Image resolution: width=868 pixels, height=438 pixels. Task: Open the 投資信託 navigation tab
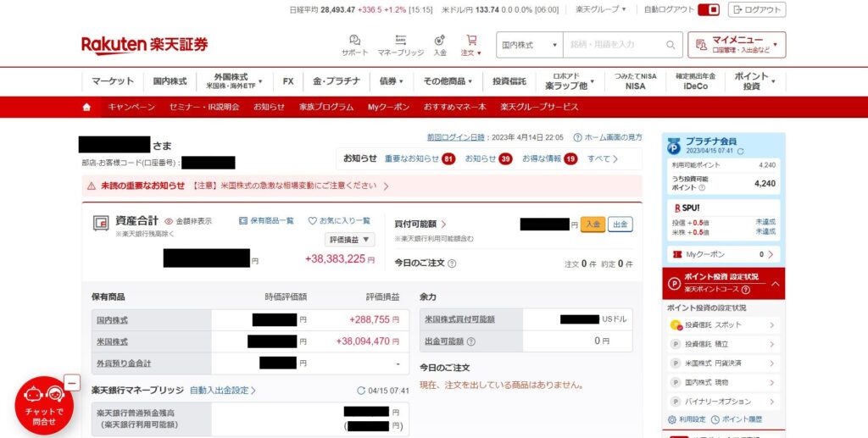pos(509,81)
